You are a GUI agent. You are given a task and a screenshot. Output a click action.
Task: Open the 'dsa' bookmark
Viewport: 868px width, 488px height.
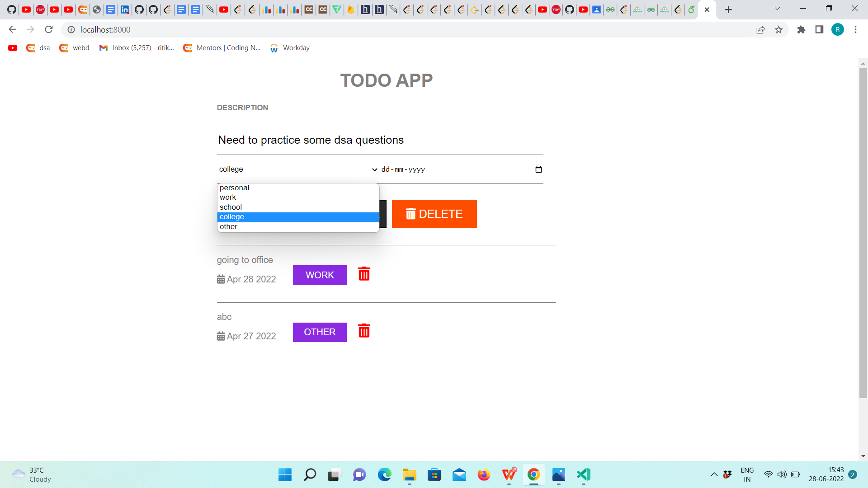(x=38, y=48)
